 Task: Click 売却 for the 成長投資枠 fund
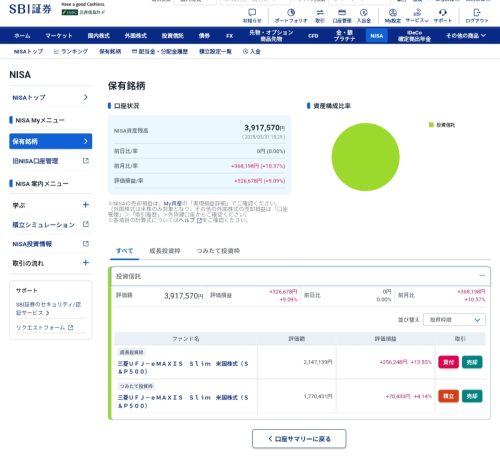tap(472, 362)
